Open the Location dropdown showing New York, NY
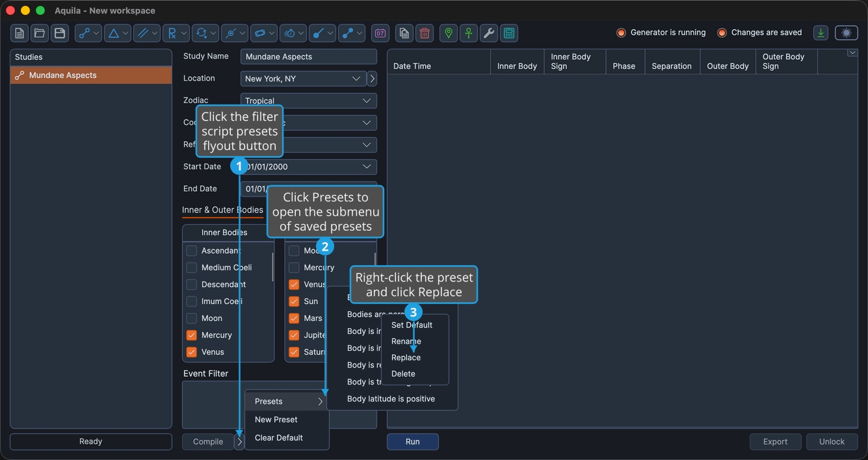 point(303,79)
